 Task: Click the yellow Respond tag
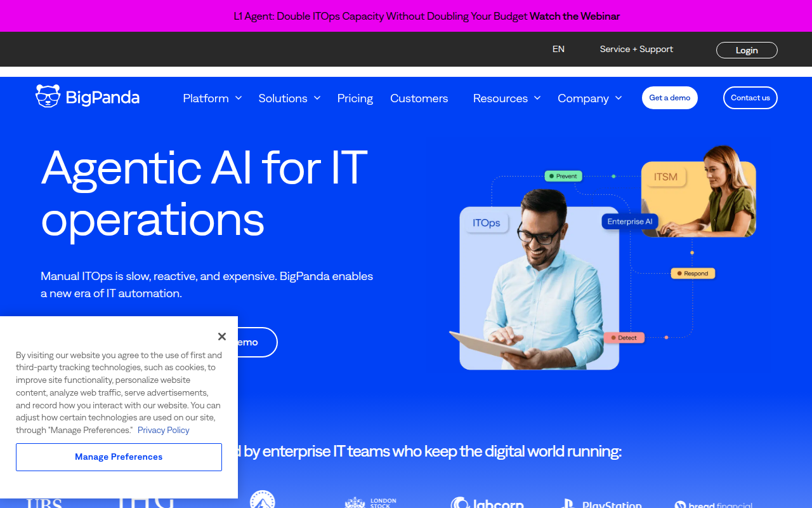tap(693, 274)
